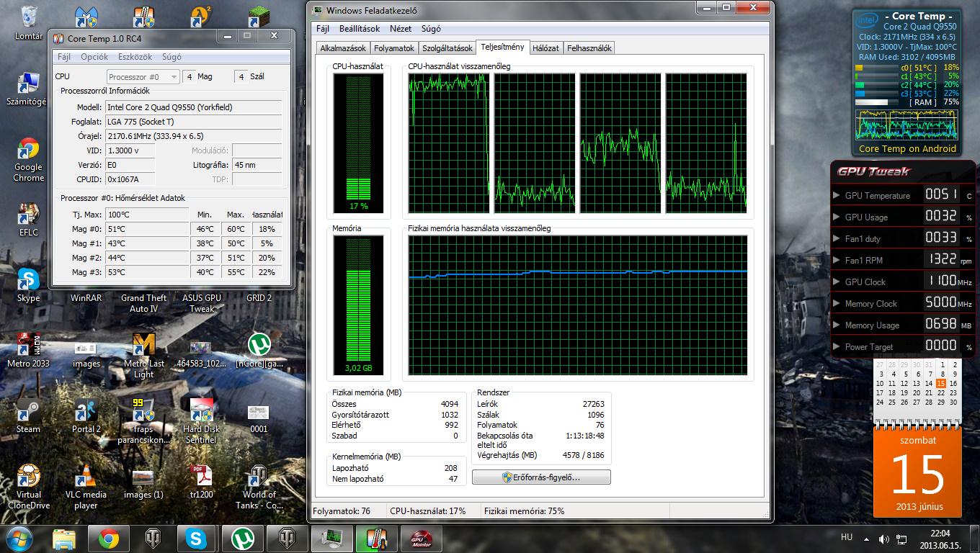This screenshot has height=553, width=980.
Task: Click the Core Temp on Android link
Action: 907,148
